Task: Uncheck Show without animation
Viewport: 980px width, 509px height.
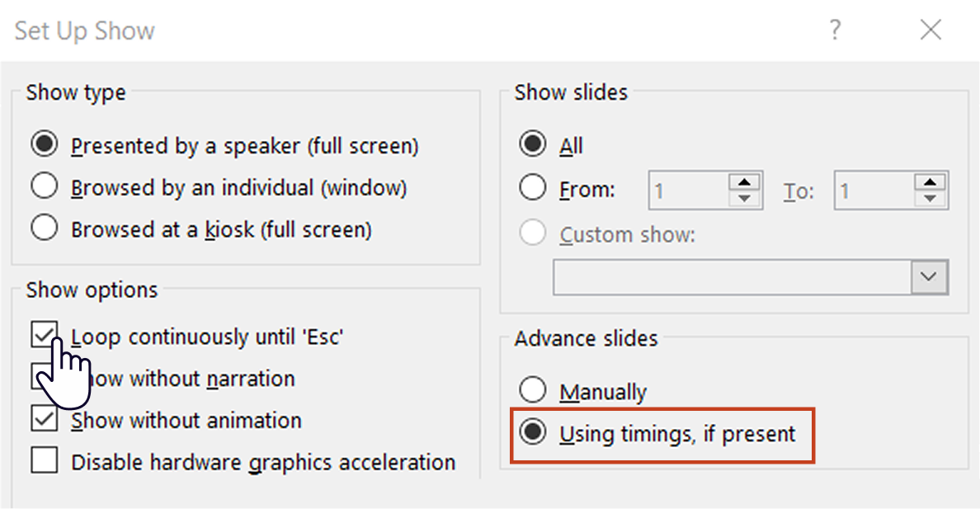Action: [x=44, y=418]
